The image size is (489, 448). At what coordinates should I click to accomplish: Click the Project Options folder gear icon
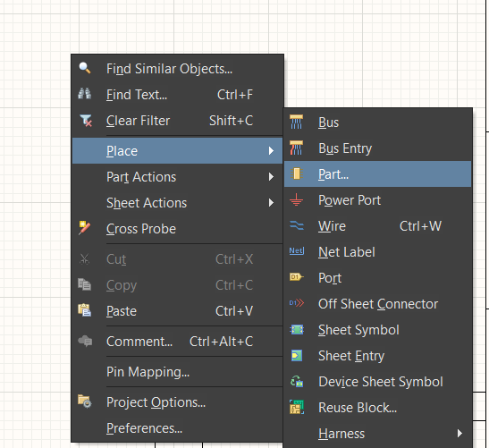pyautogui.click(x=85, y=402)
